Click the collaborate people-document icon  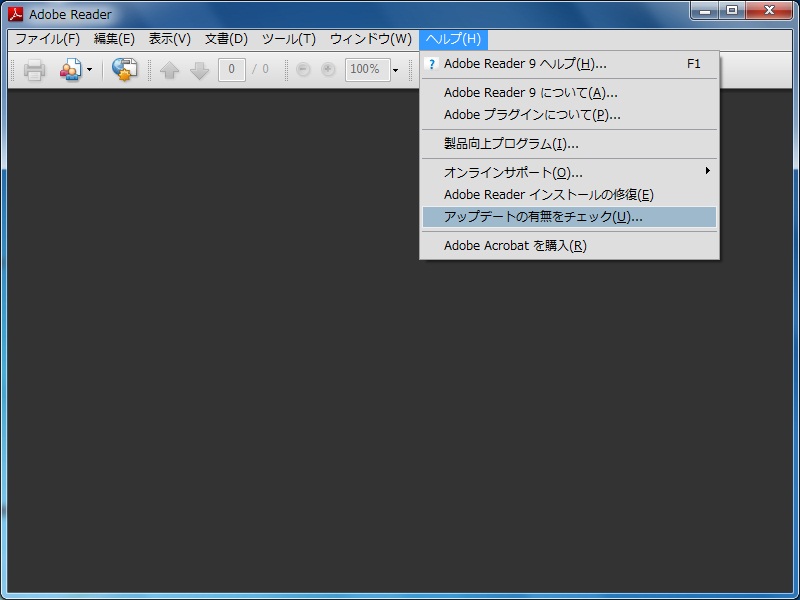pyautogui.click(x=70, y=70)
